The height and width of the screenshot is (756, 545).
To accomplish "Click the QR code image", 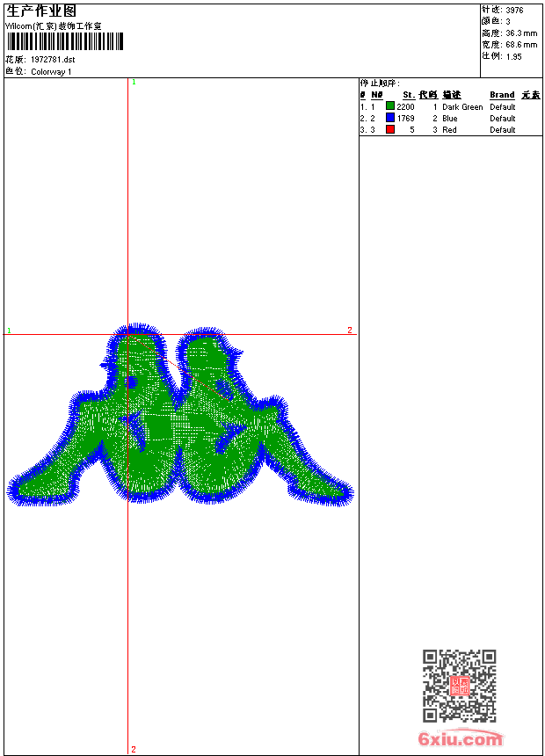I will click(x=459, y=686).
